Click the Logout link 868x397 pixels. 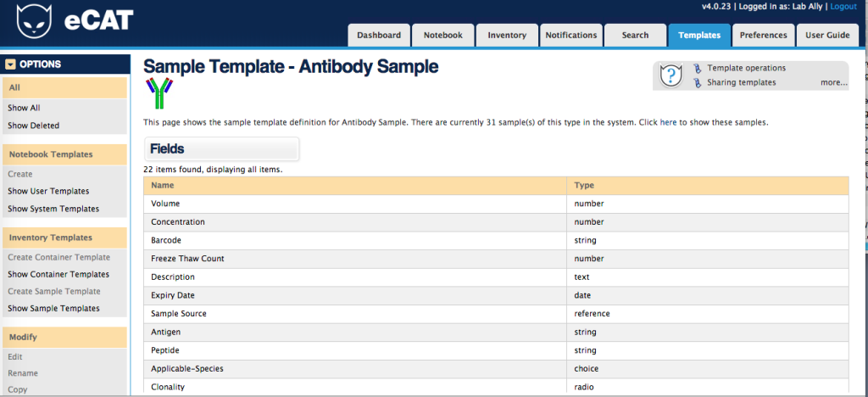tap(843, 7)
